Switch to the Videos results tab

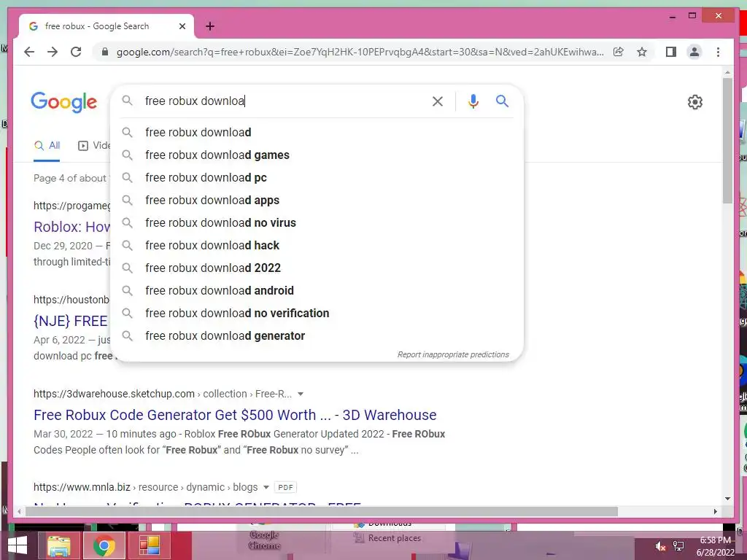[x=94, y=146]
